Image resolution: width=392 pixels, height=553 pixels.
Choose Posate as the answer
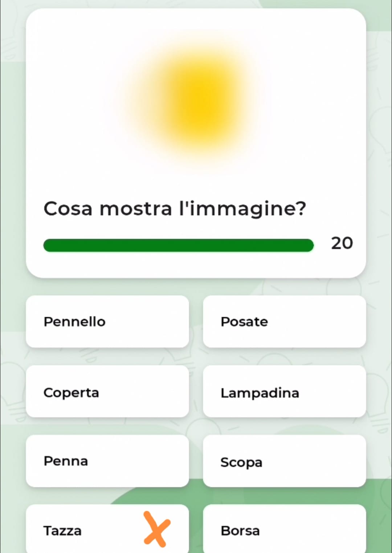click(284, 321)
